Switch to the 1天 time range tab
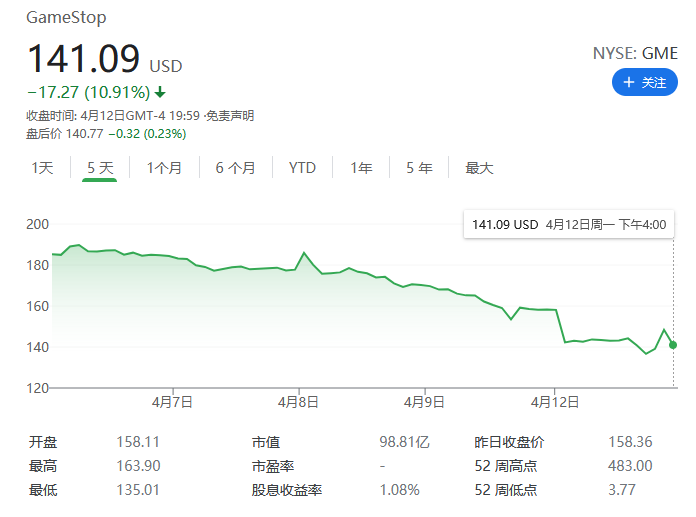Image resolution: width=696 pixels, height=517 pixels. 42,168
